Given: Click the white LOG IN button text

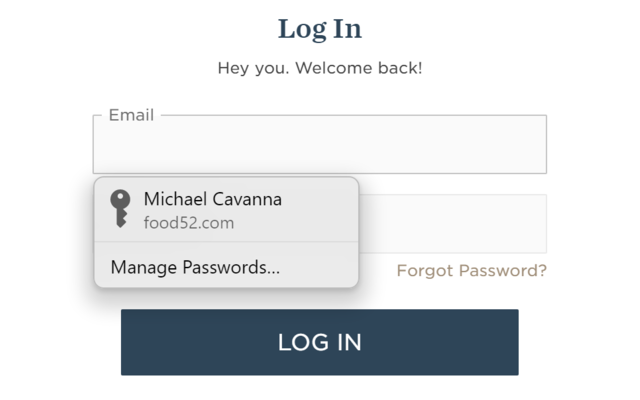Looking at the screenshot, I should pos(320,342).
